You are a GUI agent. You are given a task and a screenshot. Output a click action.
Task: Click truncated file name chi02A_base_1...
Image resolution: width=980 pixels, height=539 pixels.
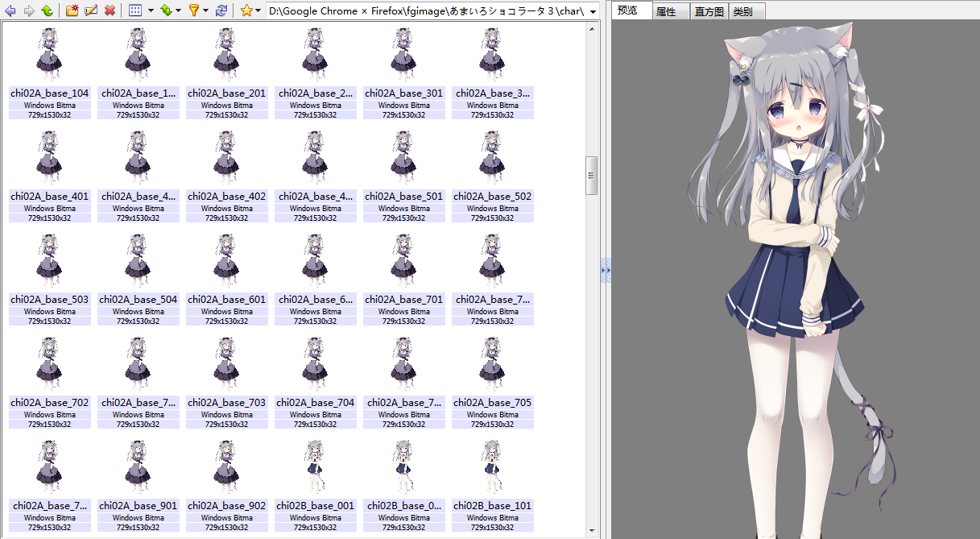pos(138,93)
